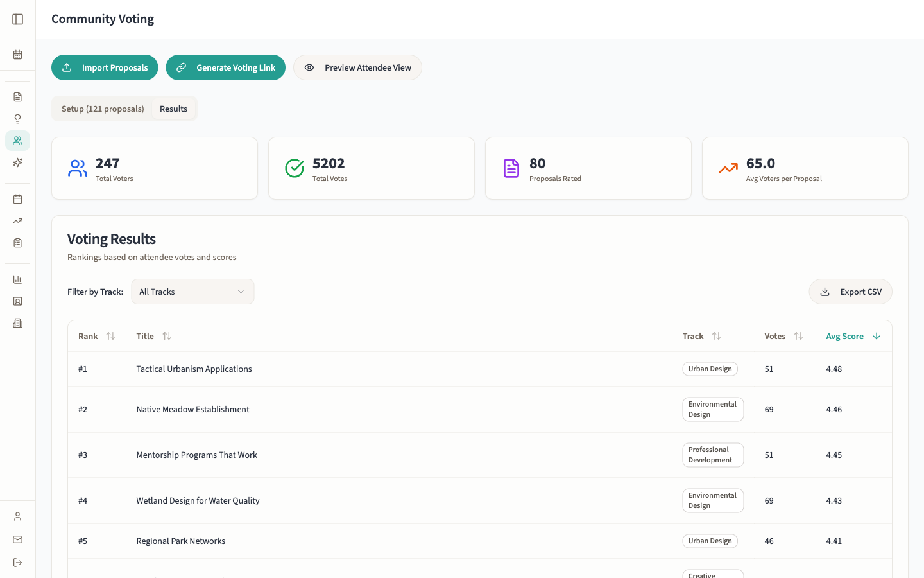Click the Tactical Urbanism Applications title
This screenshot has width=924, height=578.
coord(194,369)
